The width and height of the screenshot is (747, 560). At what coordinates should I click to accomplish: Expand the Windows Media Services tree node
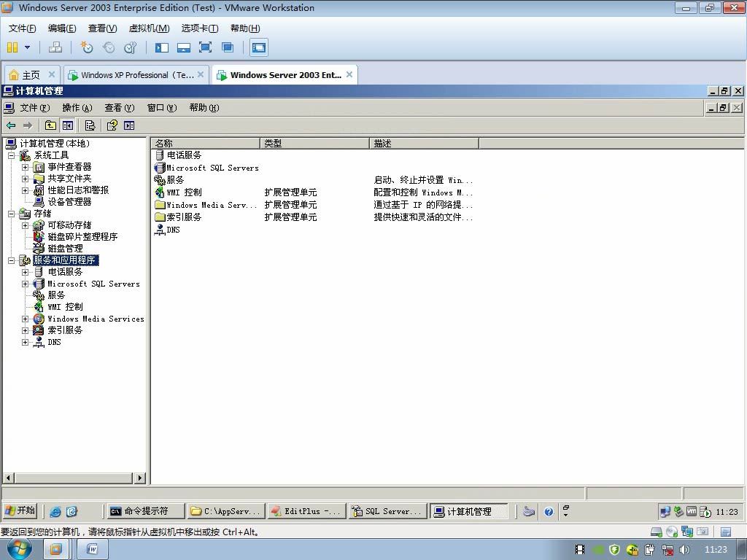25,319
